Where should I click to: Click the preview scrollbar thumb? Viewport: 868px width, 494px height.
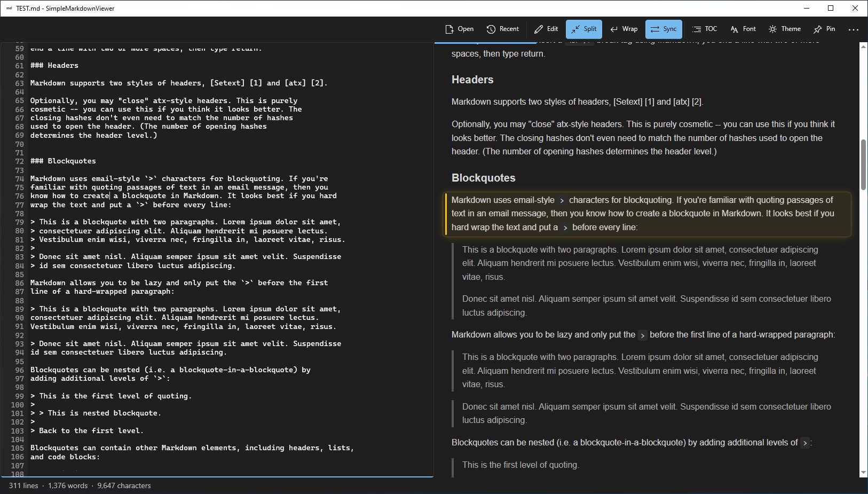863,164
